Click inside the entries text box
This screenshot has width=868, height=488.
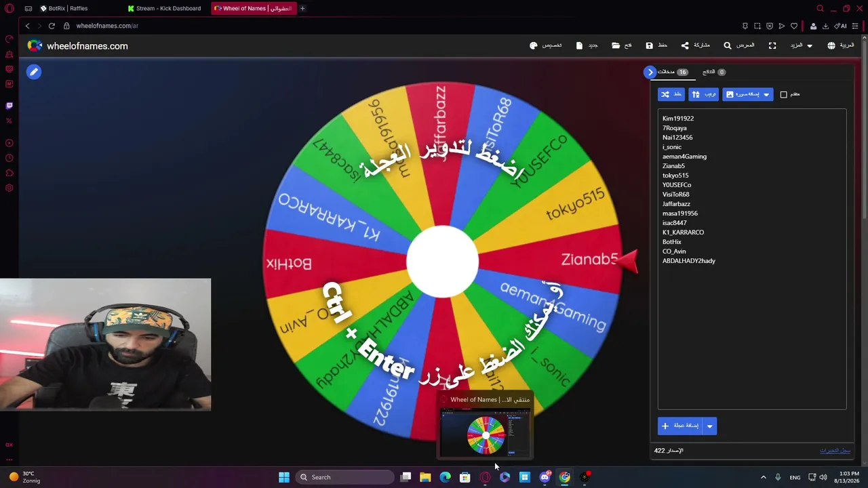[x=752, y=260]
